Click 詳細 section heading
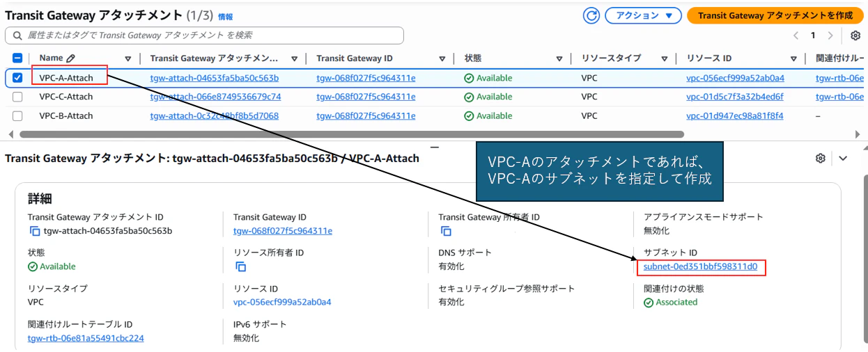868x352 pixels. tap(40, 199)
